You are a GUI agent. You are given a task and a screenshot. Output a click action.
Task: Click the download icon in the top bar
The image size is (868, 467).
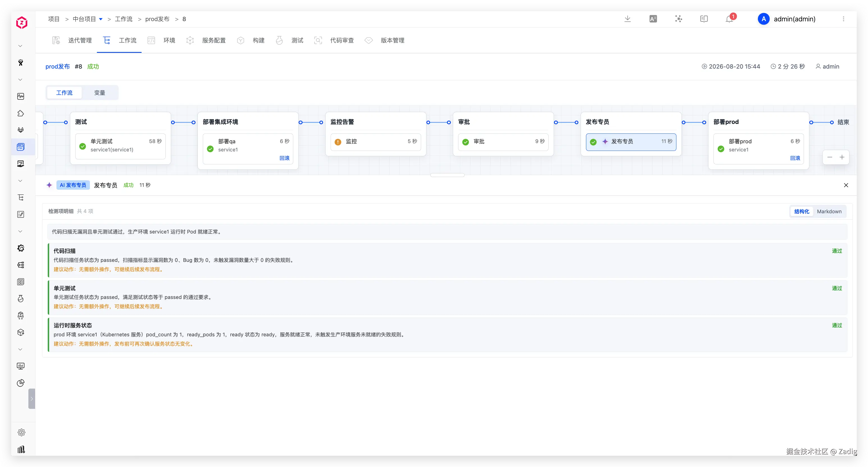click(x=628, y=19)
